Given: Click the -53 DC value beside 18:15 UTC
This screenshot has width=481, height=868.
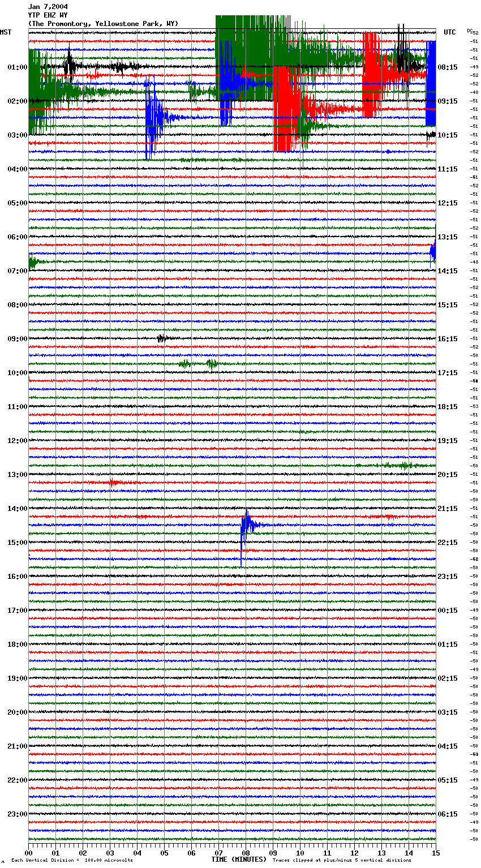Looking at the screenshot, I should coord(475,406).
